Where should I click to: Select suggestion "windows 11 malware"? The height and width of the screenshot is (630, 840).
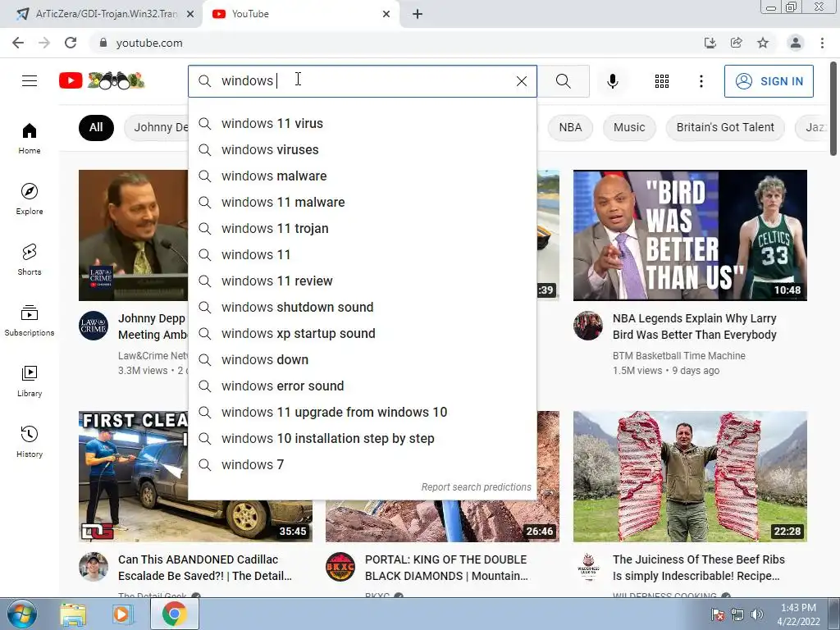pyautogui.click(x=362, y=202)
